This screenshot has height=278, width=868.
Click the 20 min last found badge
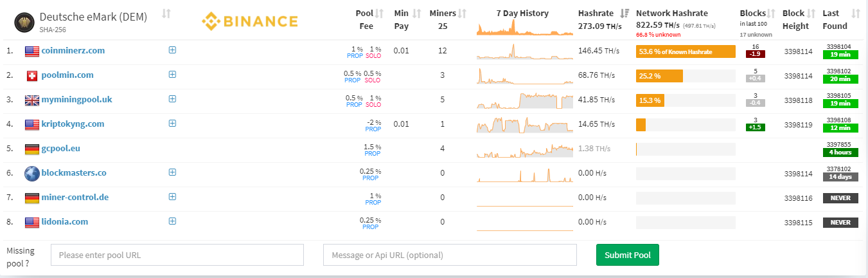840,79
